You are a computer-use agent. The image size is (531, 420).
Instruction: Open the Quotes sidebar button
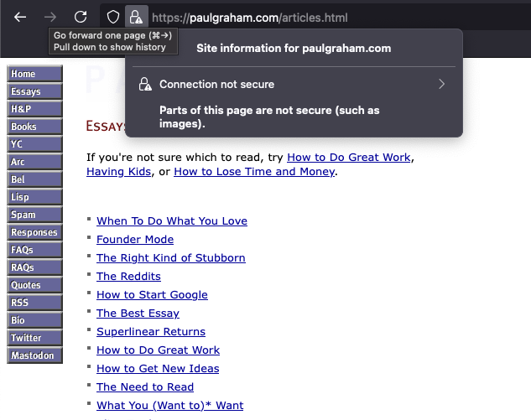pos(34,285)
